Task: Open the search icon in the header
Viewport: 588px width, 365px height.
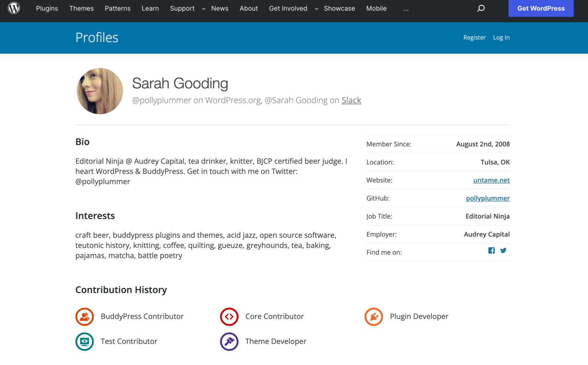Action: (x=481, y=8)
